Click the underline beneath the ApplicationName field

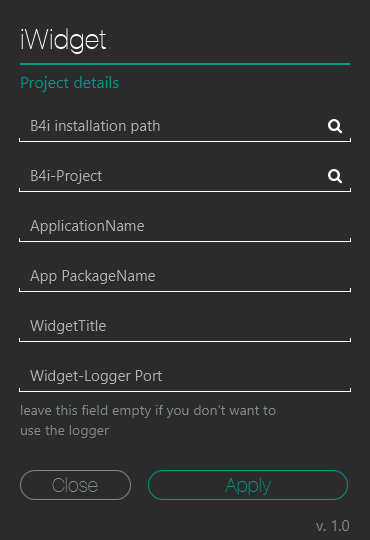(185, 240)
